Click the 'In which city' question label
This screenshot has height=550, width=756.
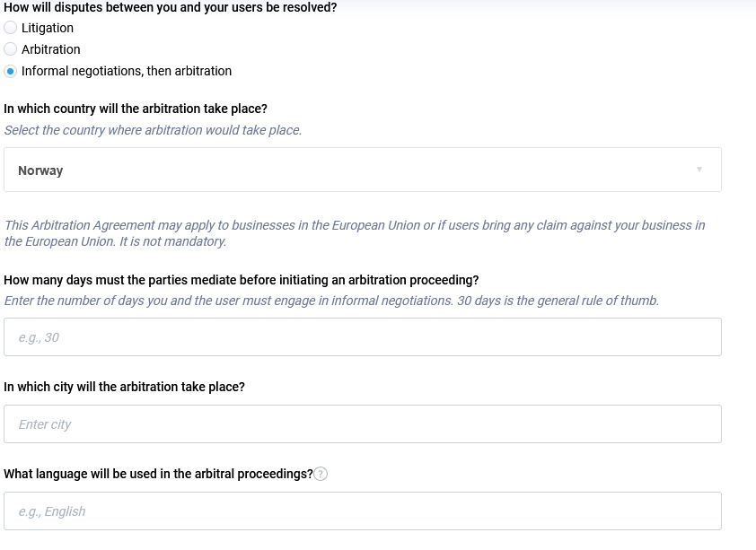tap(124, 387)
